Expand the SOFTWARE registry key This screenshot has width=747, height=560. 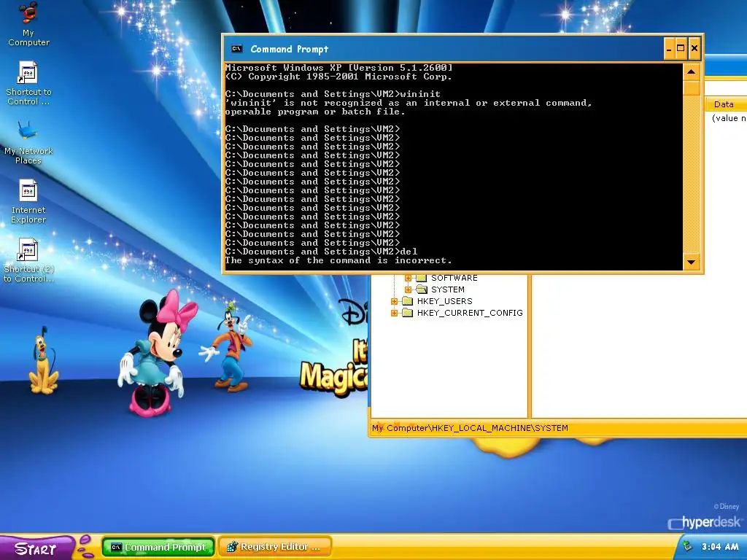[408, 278]
